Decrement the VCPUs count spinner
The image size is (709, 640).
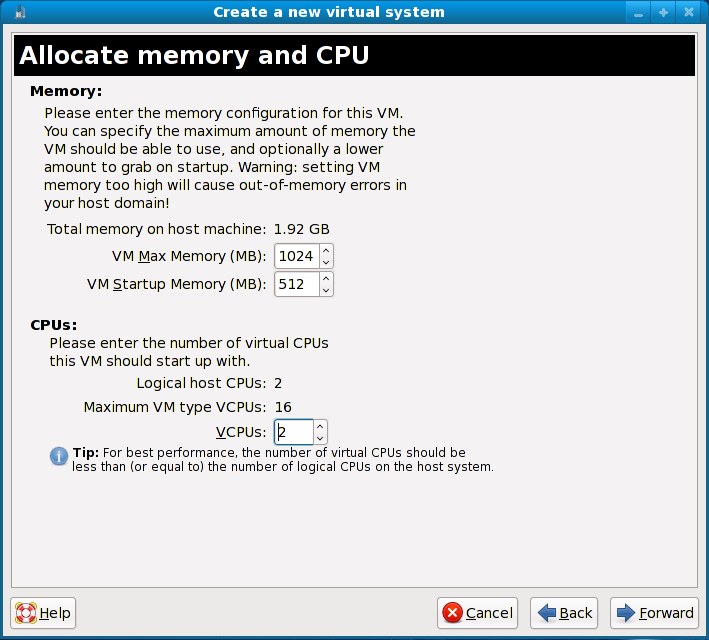320,439
